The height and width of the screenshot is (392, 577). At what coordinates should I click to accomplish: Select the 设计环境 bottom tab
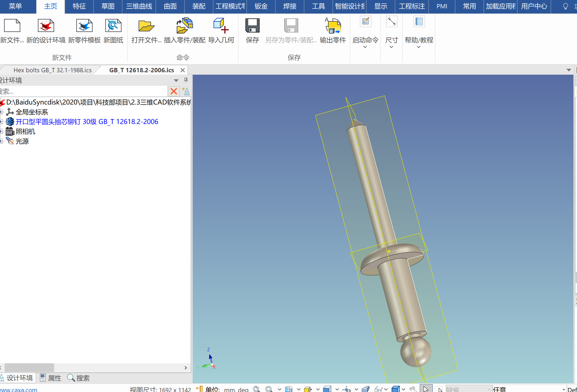(x=17, y=378)
